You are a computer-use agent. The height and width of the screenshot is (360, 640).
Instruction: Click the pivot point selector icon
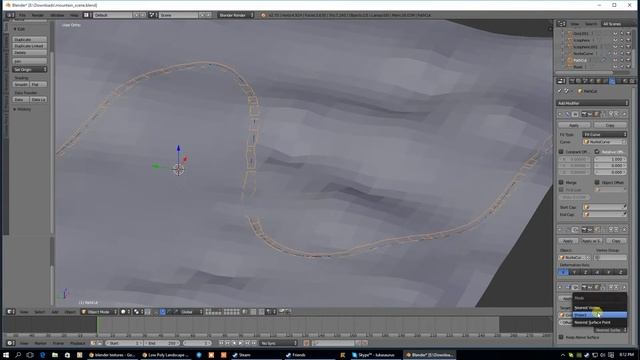click(138, 312)
